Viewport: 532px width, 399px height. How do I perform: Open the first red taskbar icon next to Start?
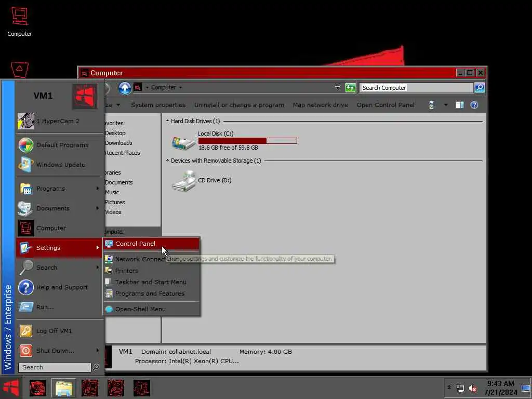[x=37, y=388]
